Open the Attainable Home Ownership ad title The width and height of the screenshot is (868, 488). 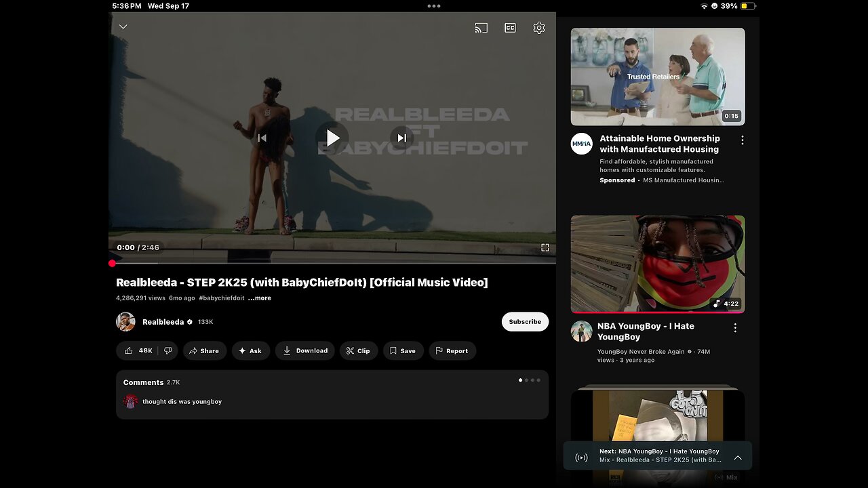(660, 144)
